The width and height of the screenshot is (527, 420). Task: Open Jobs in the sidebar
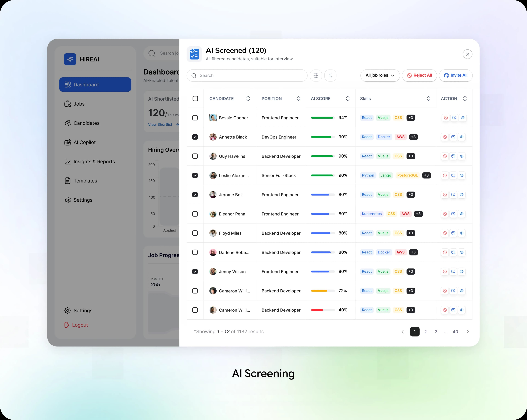click(x=95, y=104)
